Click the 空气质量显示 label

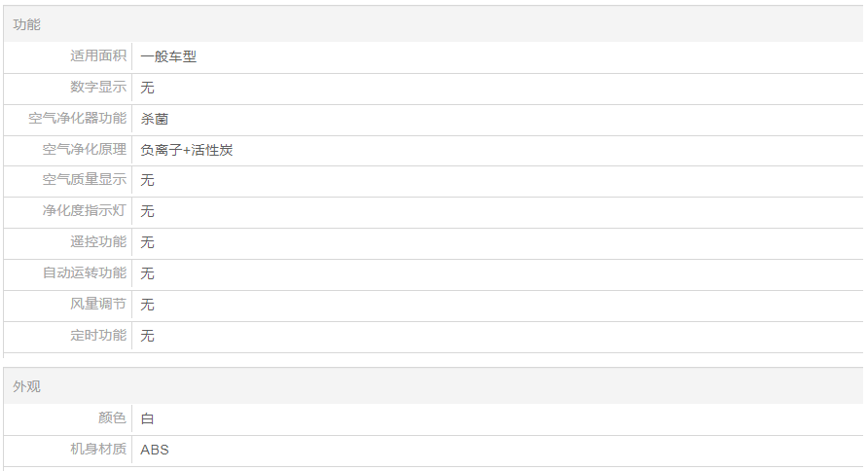(x=85, y=180)
